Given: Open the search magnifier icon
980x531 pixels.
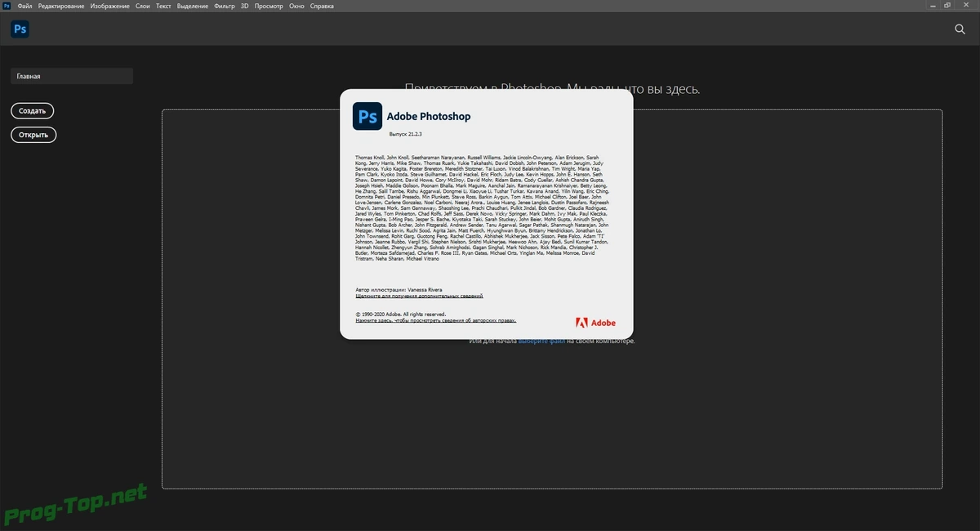Looking at the screenshot, I should coord(960,29).
